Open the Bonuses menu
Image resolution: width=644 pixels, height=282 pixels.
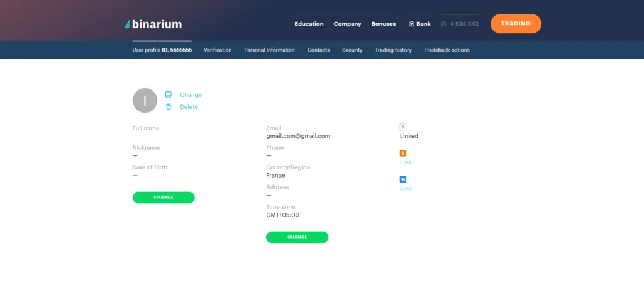click(x=384, y=24)
